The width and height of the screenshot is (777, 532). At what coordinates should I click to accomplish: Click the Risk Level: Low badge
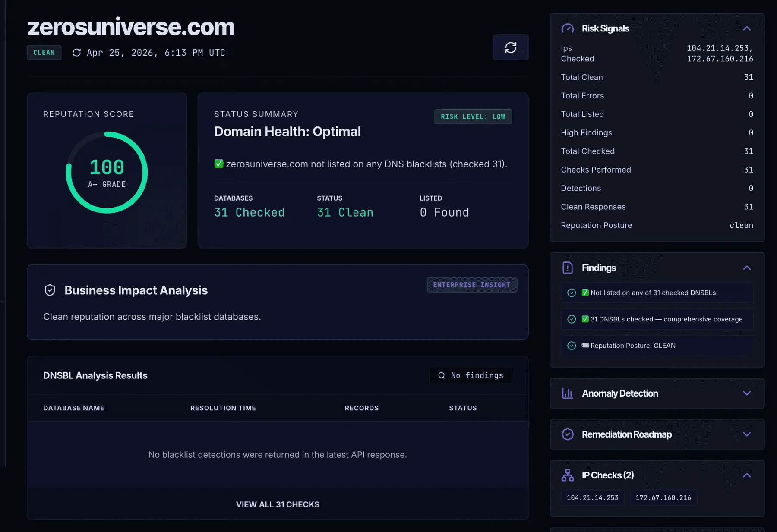pos(473,116)
